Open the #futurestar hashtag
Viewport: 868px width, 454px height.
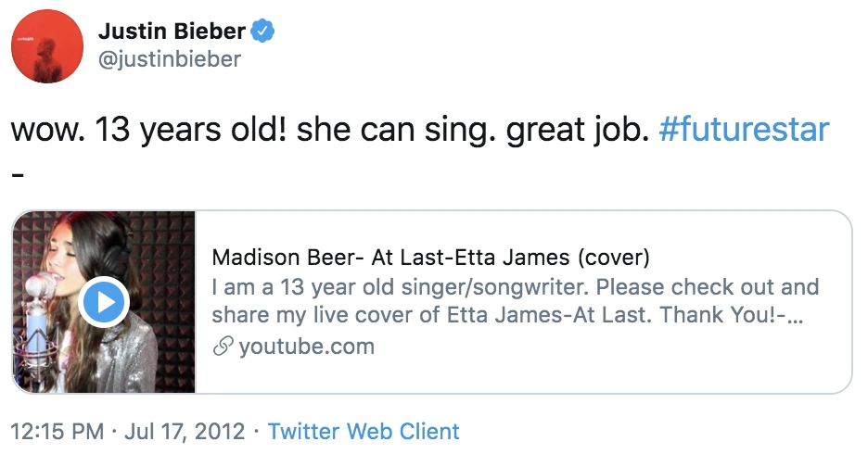744,130
